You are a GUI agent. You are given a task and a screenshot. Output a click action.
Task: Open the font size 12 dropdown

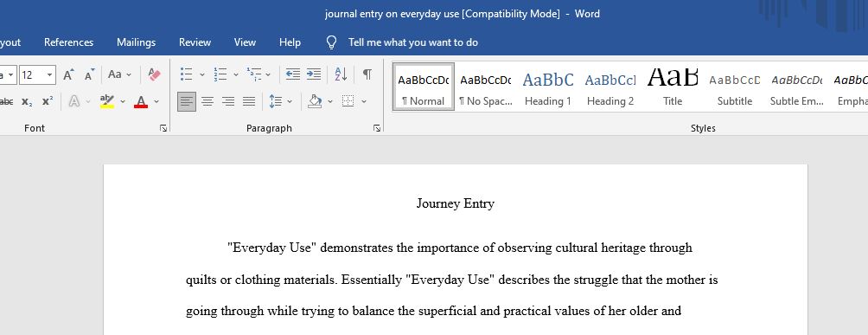click(x=50, y=74)
